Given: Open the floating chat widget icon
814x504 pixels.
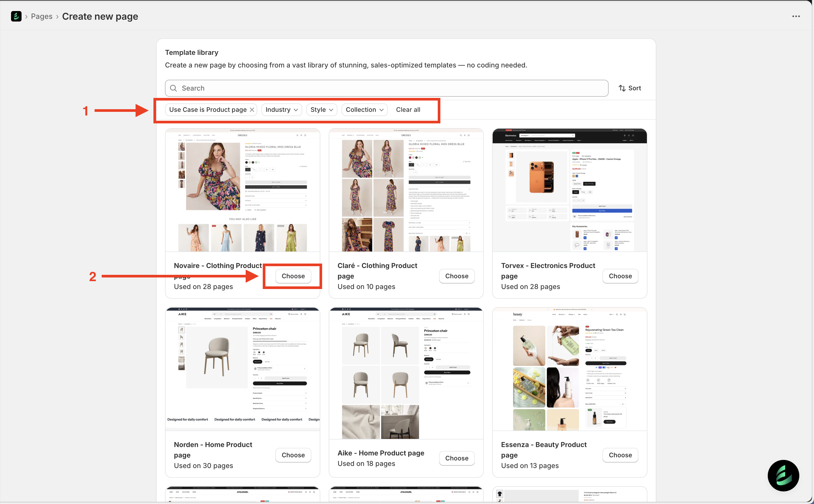Looking at the screenshot, I should 783,475.
